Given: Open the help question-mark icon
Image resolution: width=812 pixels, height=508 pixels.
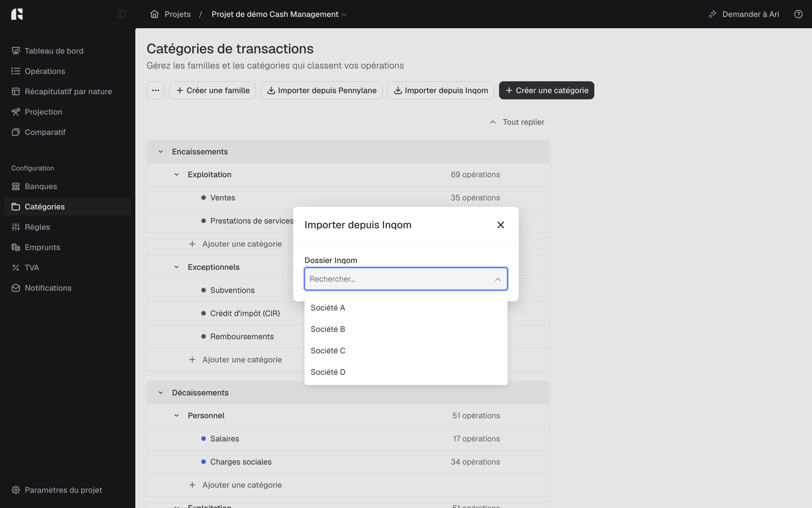Looking at the screenshot, I should coord(798,14).
